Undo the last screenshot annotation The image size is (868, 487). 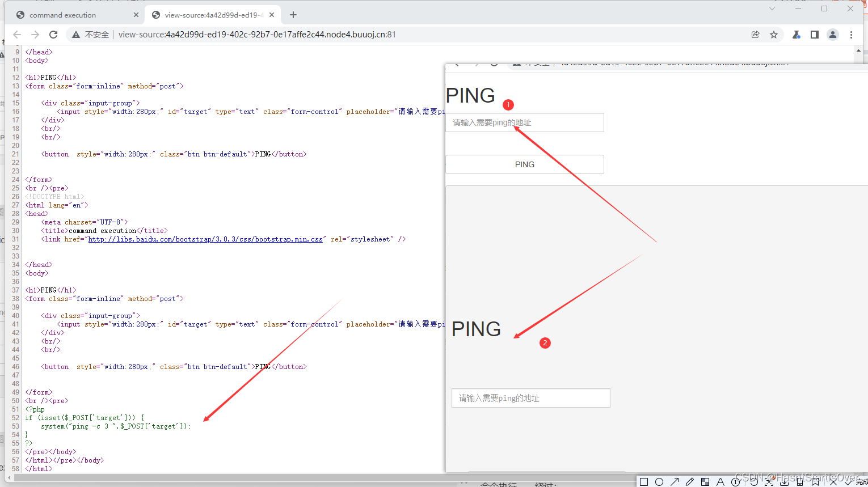click(754, 482)
